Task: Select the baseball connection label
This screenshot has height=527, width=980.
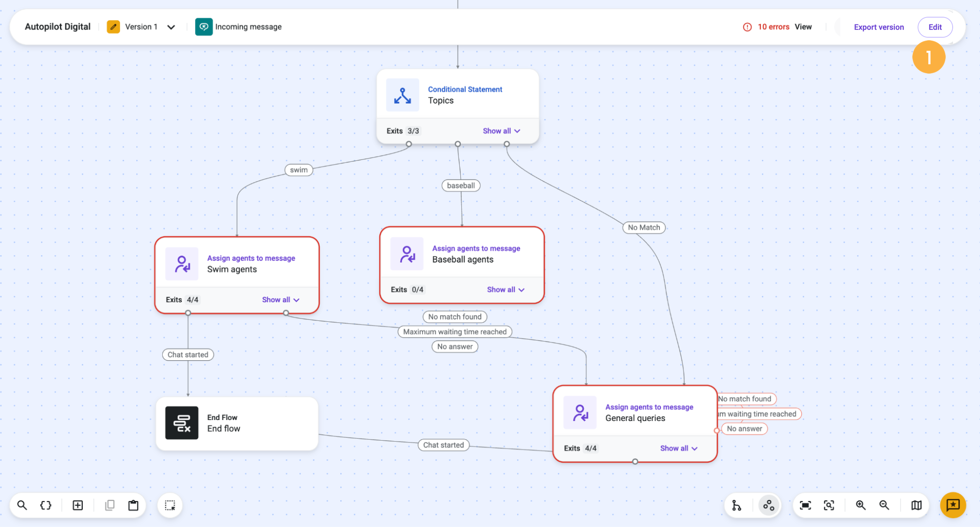Action: pos(461,185)
